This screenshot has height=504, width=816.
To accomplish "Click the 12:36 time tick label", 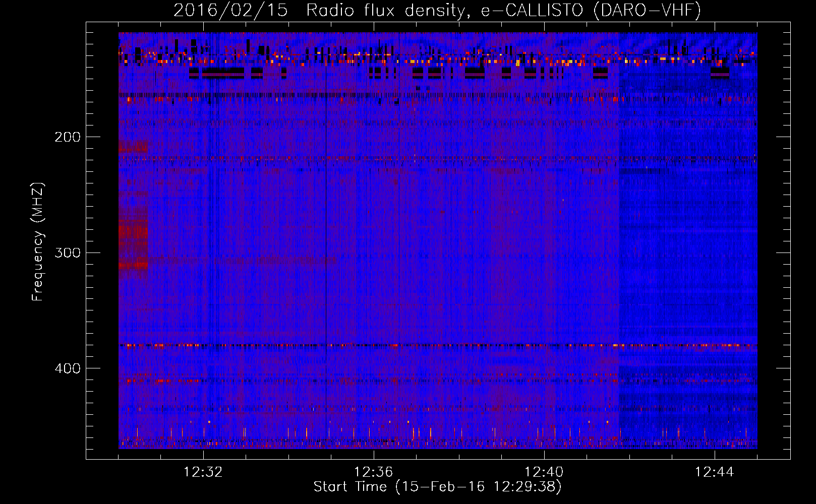I will pyautogui.click(x=374, y=472).
